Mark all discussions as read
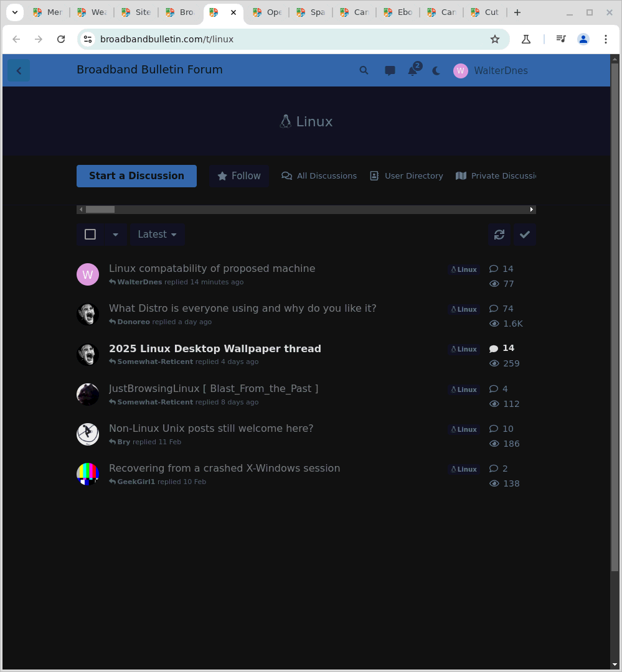622x672 pixels. [x=525, y=235]
